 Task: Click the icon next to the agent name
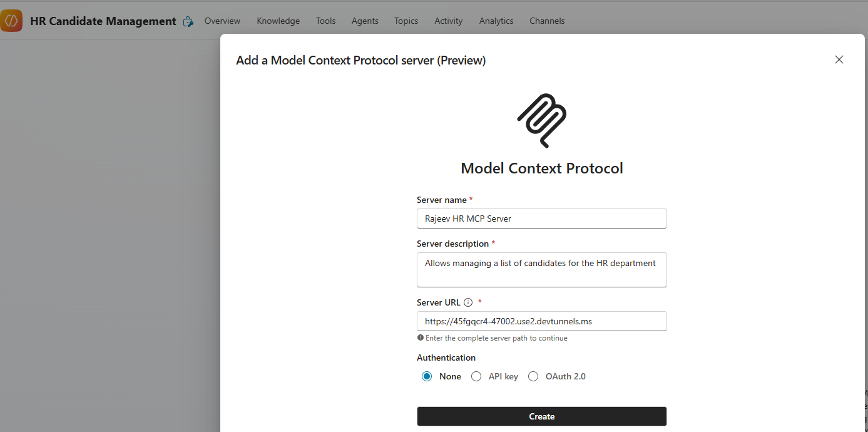tap(188, 21)
